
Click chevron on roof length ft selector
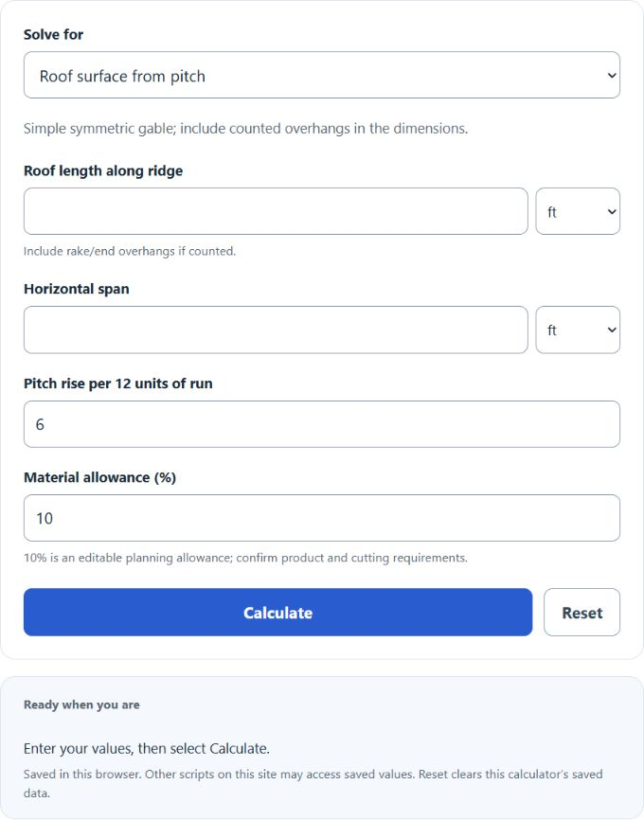(x=612, y=212)
